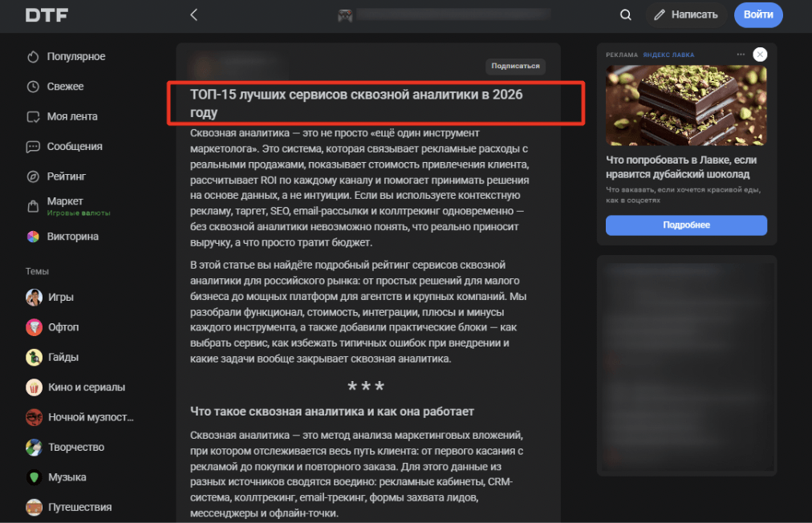Viewport: 812px width, 523px height.
Task: Click Гайды topic avatar
Action: (x=35, y=357)
